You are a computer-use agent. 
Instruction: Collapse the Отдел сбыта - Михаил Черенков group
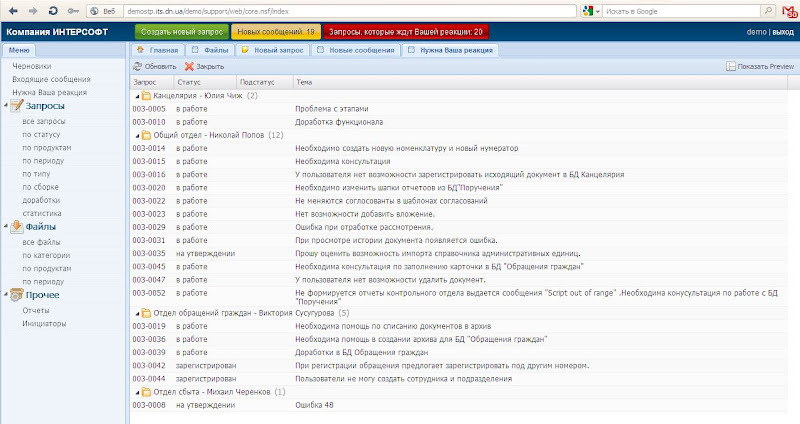[x=137, y=392]
